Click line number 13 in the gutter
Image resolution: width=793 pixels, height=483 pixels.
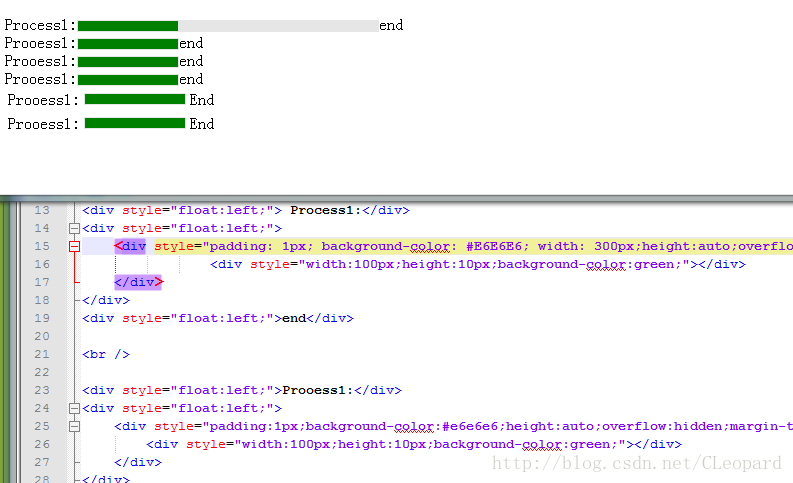pyautogui.click(x=42, y=210)
